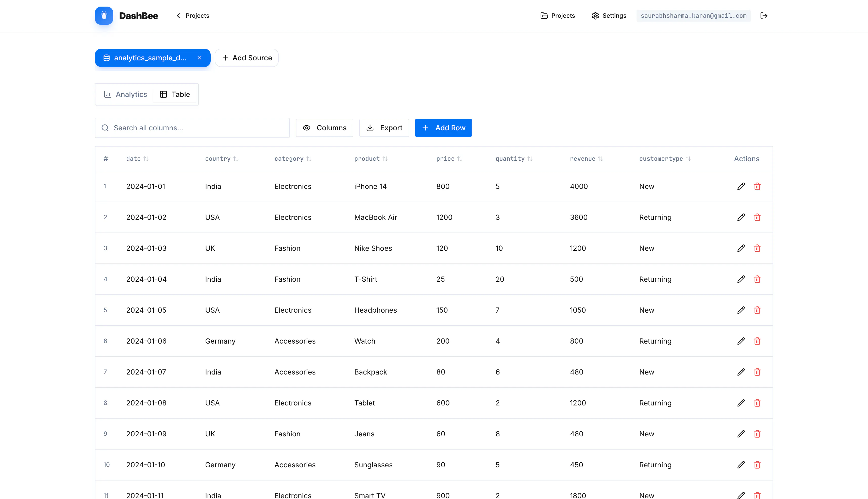Click the logout icon beside the email
Image resolution: width=868 pixels, height=499 pixels.
click(764, 16)
